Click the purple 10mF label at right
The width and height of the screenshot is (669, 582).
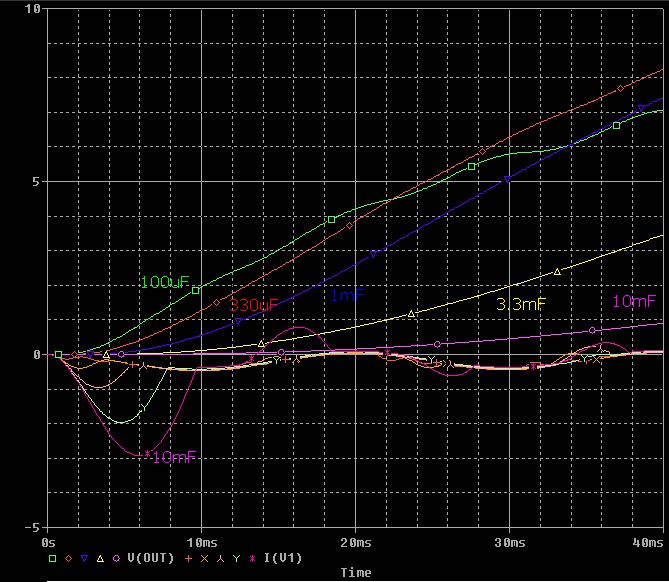(634, 302)
